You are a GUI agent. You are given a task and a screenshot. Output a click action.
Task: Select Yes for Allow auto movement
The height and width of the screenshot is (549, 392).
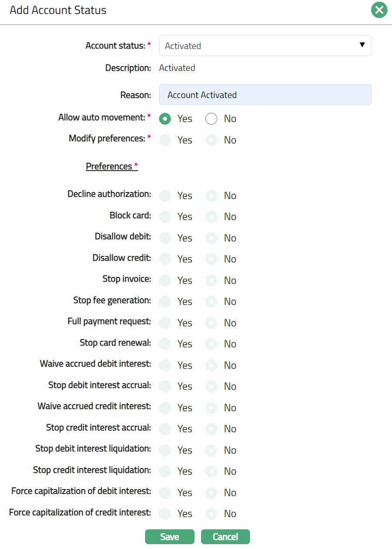(165, 119)
